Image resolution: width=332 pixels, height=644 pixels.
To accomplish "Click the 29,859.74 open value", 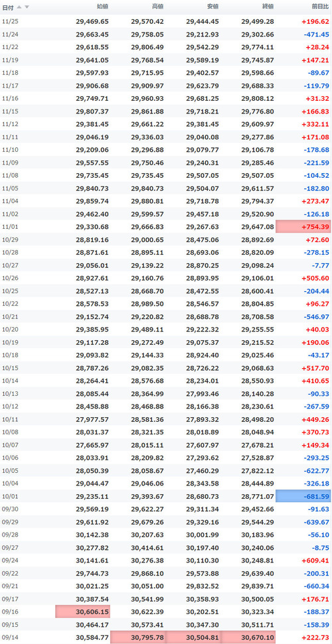I will tap(92, 201).
